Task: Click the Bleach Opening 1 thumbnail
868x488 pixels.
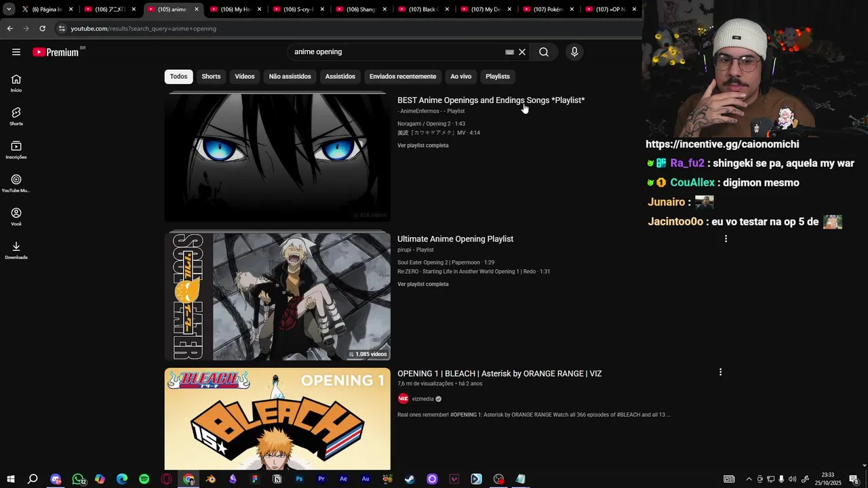Action: [x=277, y=419]
